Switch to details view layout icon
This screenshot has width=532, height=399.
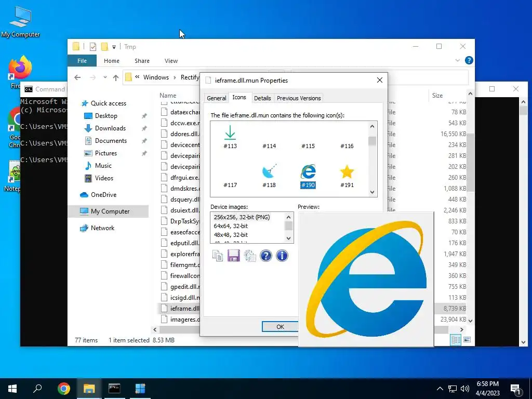click(x=456, y=340)
